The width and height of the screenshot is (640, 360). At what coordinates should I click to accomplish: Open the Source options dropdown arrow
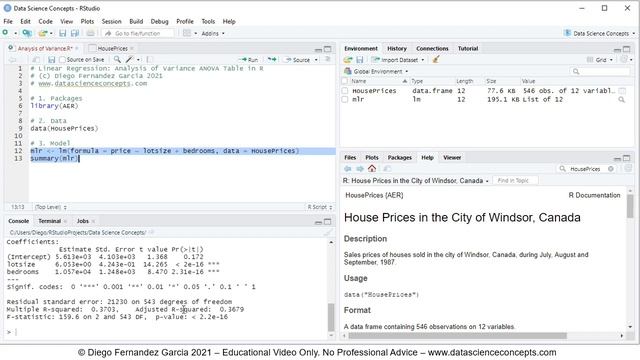[316, 60]
